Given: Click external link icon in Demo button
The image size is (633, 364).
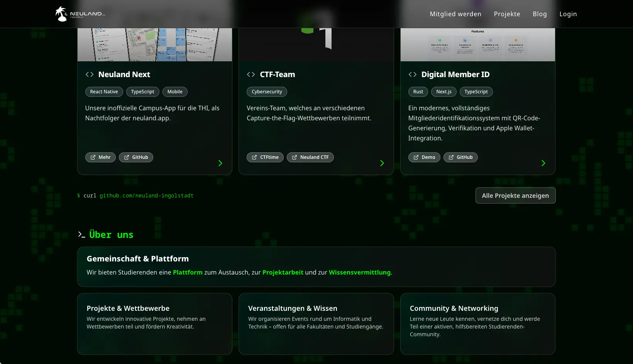Looking at the screenshot, I should (416, 157).
